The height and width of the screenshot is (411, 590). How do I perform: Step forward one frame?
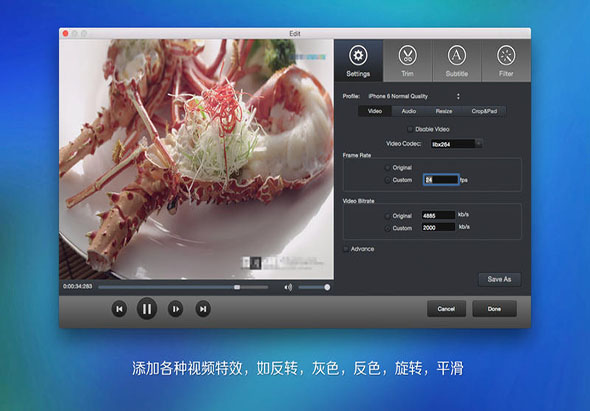coord(175,309)
